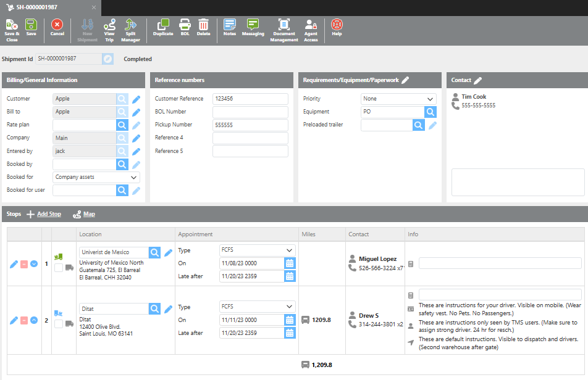Tick the checkbox on stop 1
Screen dimensions: 588x380
click(59, 268)
